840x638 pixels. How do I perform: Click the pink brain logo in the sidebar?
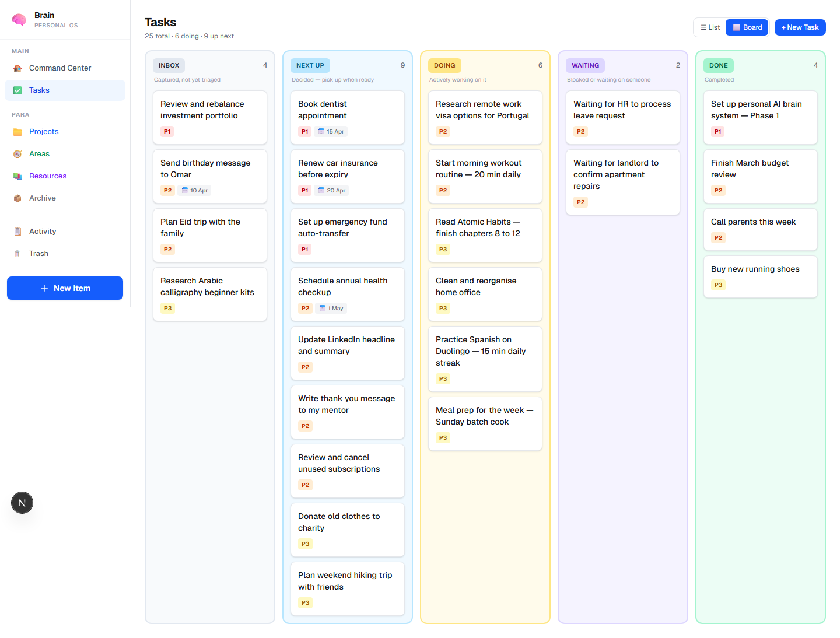(x=19, y=19)
